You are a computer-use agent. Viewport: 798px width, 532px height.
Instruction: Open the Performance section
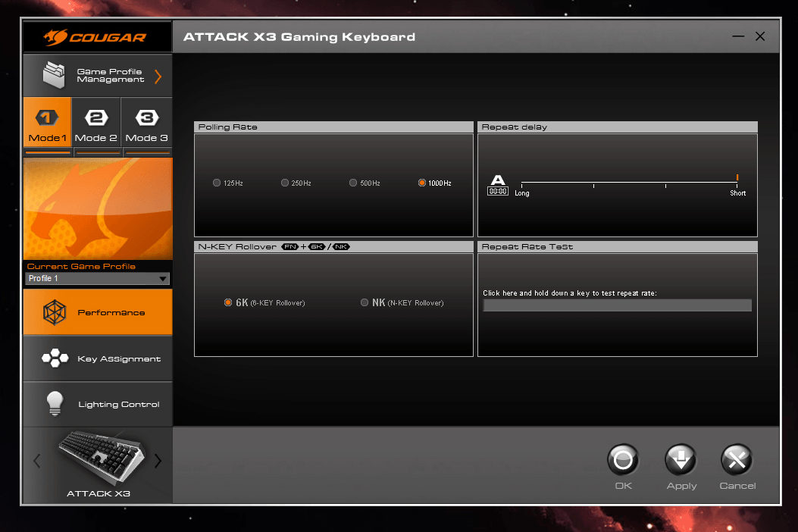(98, 312)
